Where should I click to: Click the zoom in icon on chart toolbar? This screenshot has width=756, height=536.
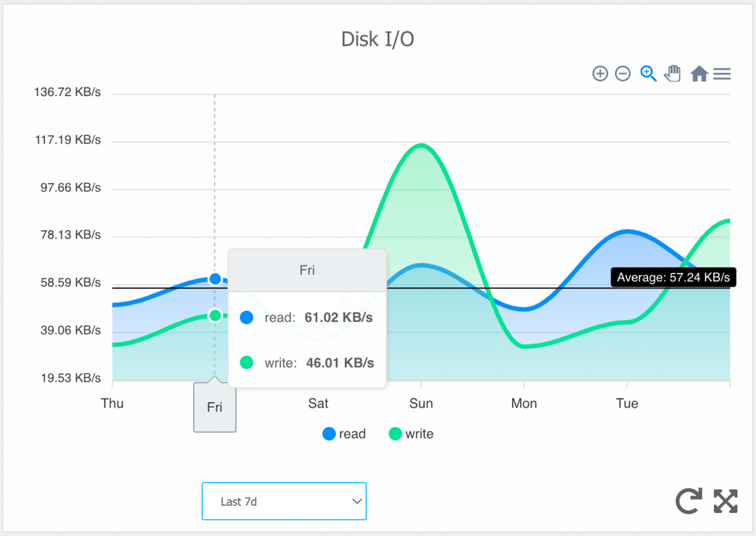point(600,74)
